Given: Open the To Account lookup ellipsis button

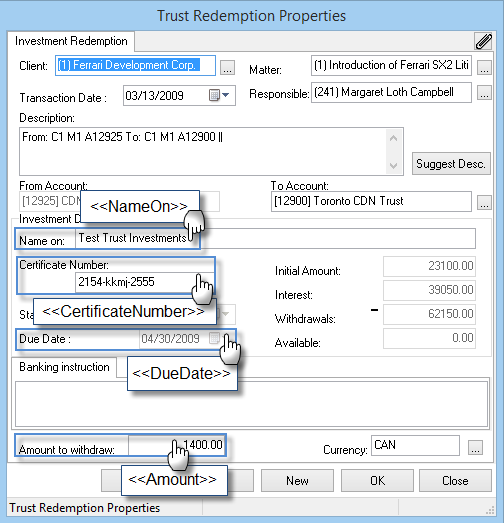Looking at the screenshot, I should [484, 202].
